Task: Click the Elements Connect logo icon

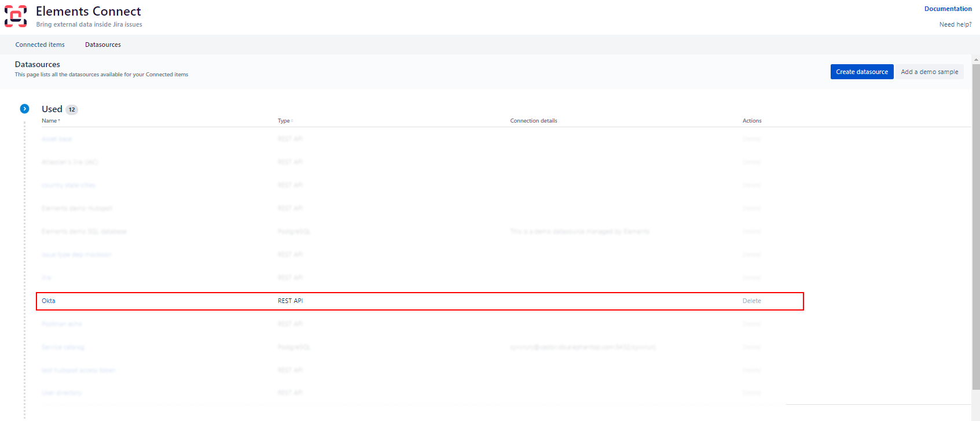Action: 16,16
